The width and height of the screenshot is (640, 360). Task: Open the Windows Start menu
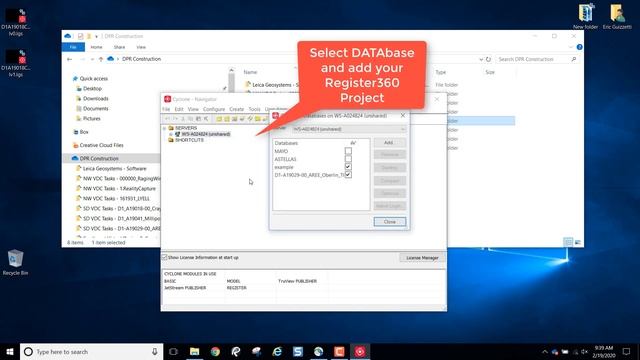coord(10,352)
